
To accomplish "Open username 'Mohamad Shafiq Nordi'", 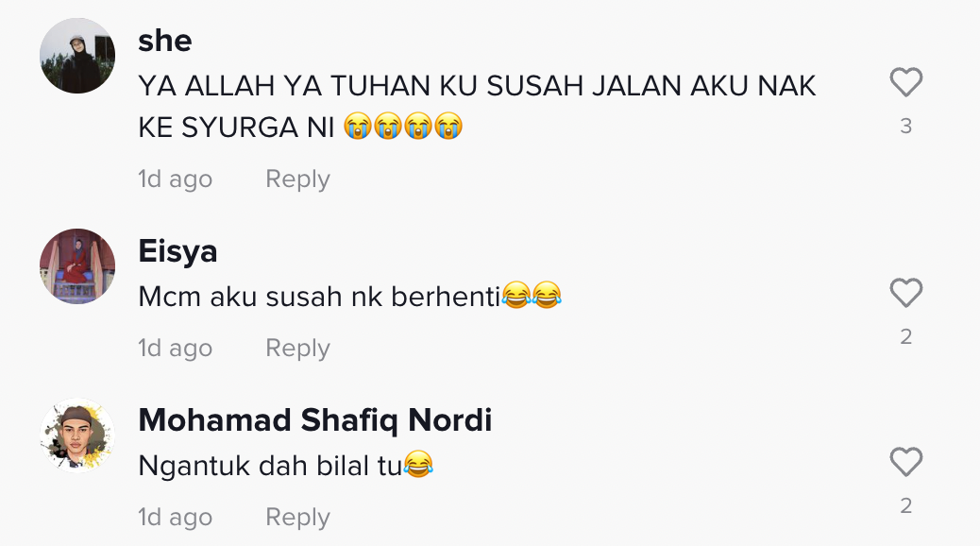I will pyautogui.click(x=315, y=419).
